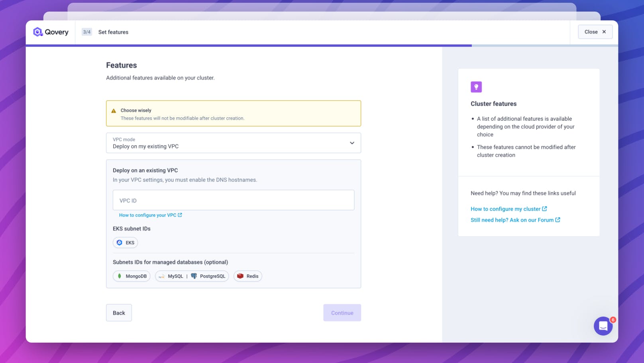Select the MySQL | PostgreSQL subnet chip
This screenshot has height=363, width=644.
coord(192,276)
